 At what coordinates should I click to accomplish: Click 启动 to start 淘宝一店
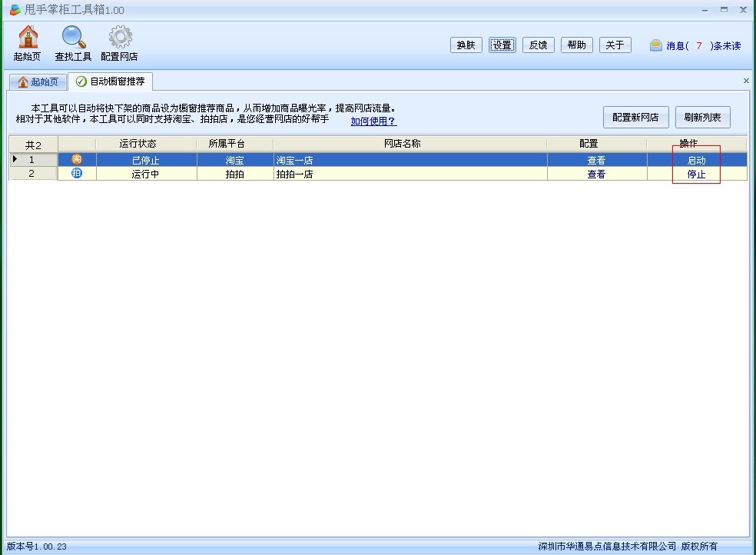click(696, 160)
